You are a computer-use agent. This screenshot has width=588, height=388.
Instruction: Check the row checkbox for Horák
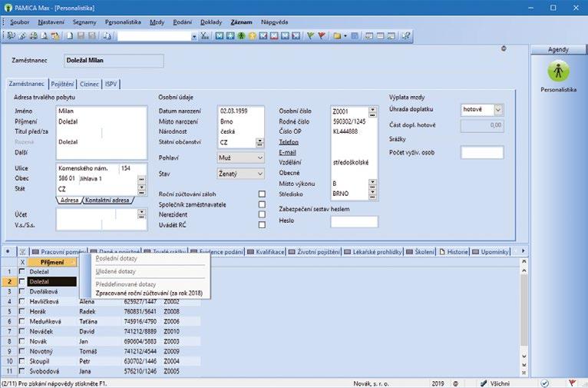point(22,311)
